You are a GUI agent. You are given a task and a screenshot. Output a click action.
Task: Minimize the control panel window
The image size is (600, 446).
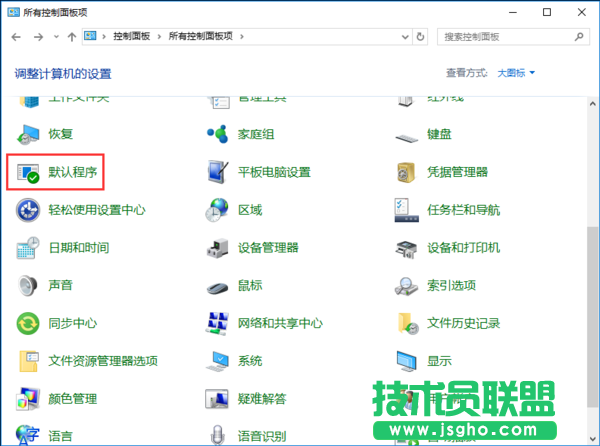pyautogui.click(x=513, y=12)
